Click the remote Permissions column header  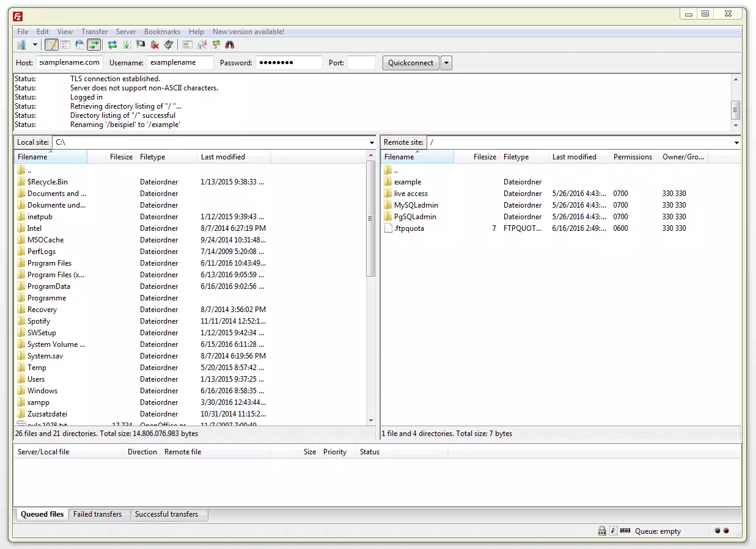tap(634, 157)
